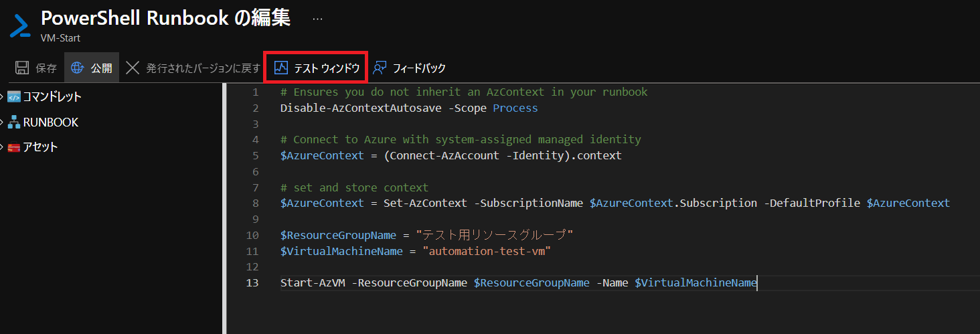Click the PowerShell Runbook logo icon

point(19,25)
